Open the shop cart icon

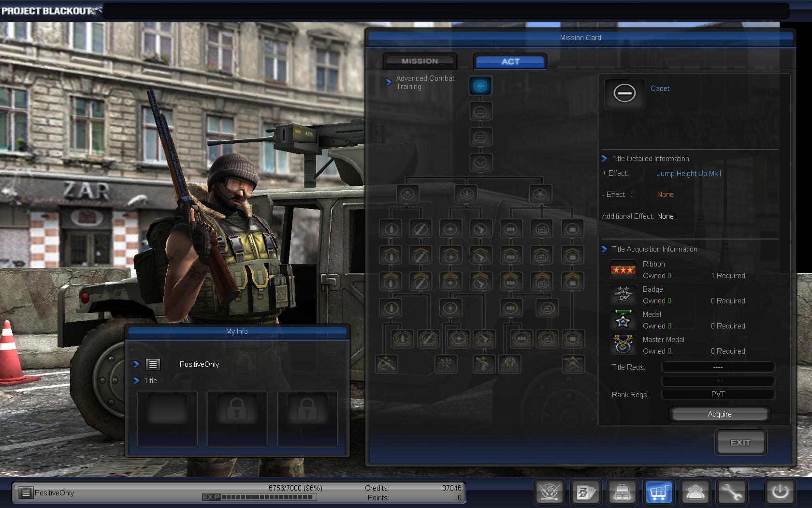coord(658,493)
